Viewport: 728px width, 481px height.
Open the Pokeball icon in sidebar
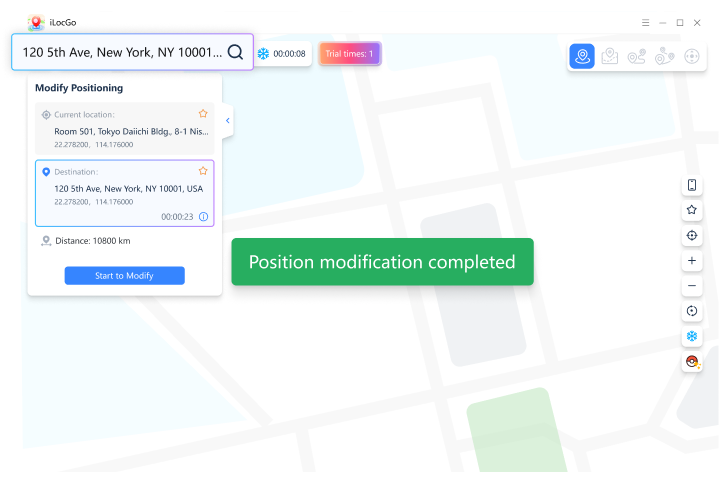[x=692, y=361]
